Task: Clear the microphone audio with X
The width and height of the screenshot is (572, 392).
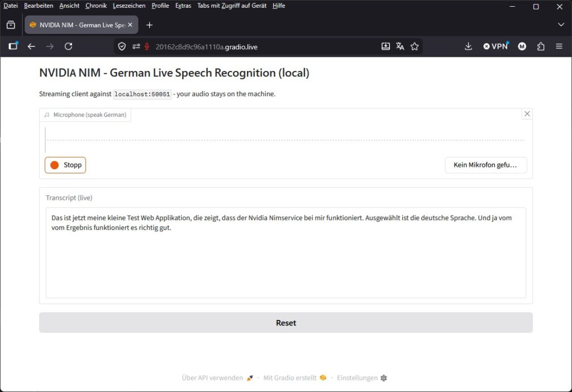Action: click(527, 114)
